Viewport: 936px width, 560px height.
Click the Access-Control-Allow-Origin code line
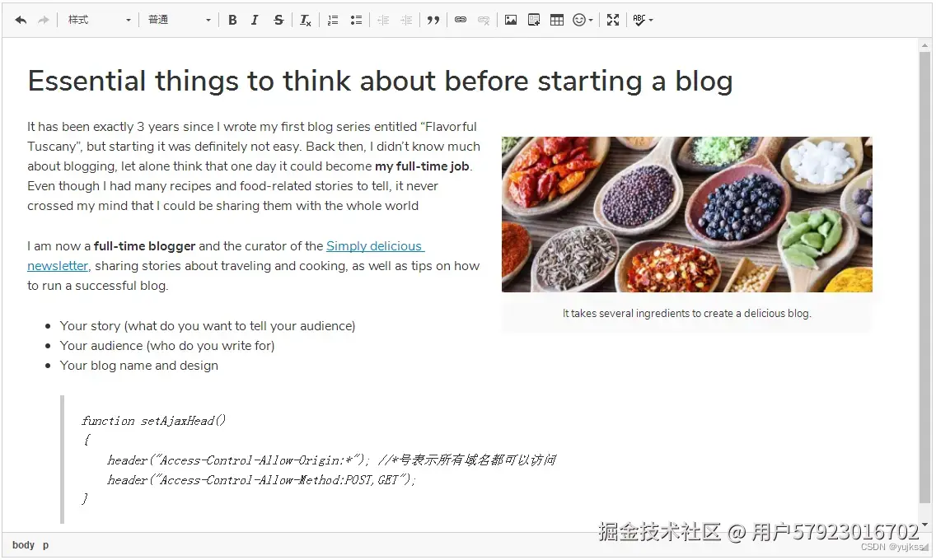(331, 460)
